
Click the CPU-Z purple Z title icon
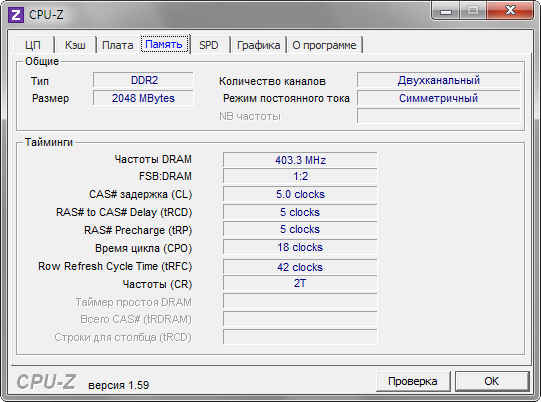[x=16, y=15]
